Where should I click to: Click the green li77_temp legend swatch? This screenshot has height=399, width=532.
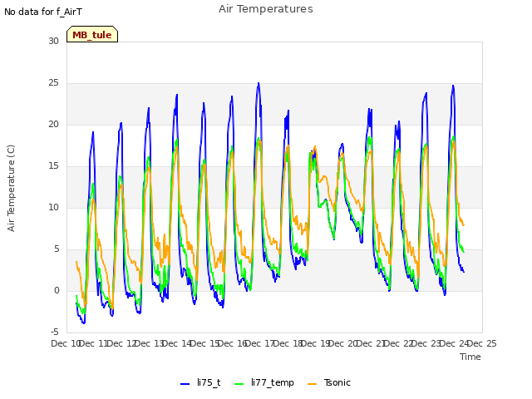point(239,384)
